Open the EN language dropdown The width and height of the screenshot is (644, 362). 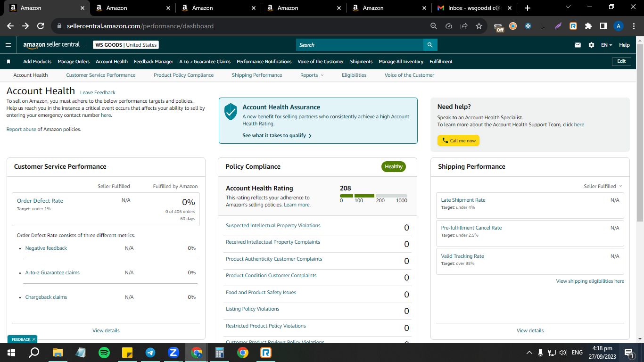click(x=606, y=45)
